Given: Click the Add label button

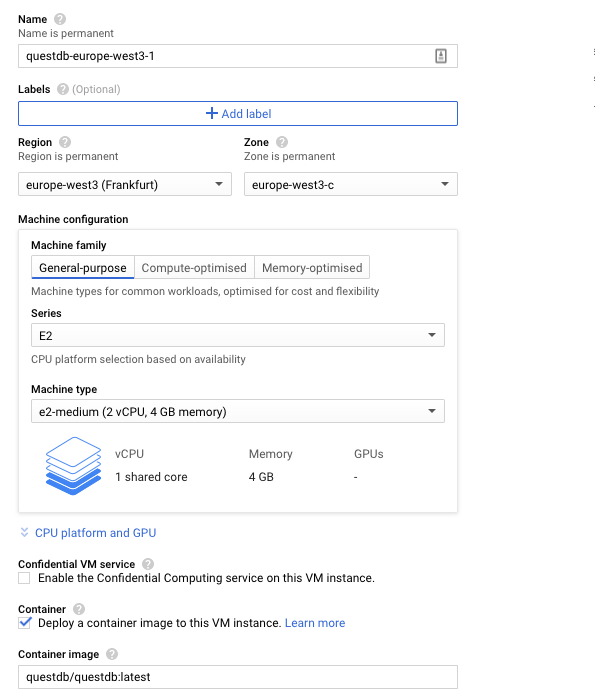Looking at the screenshot, I should tap(238, 113).
